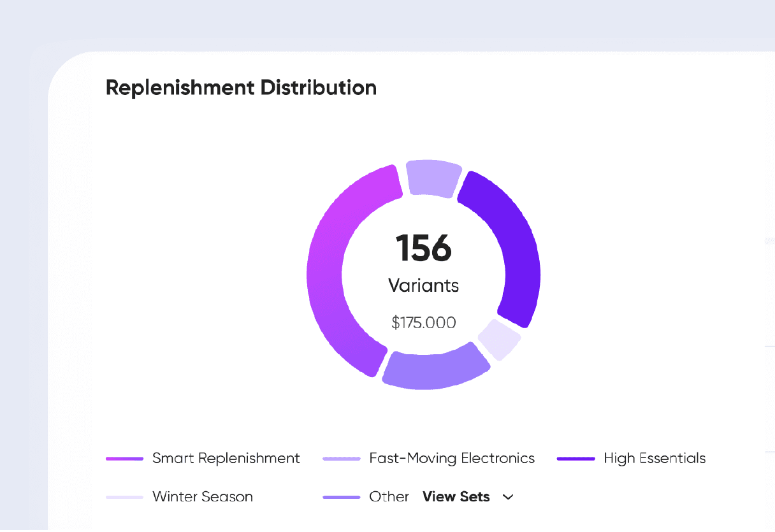The height and width of the screenshot is (532, 775).
Task: Expand the View Sets chevron arrow
Action: [x=508, y=497]
